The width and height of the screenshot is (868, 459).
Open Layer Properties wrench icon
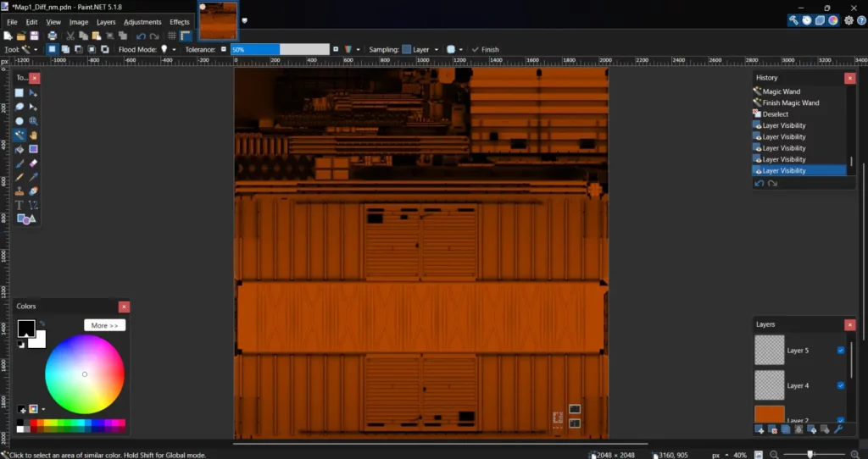[838, 429]
